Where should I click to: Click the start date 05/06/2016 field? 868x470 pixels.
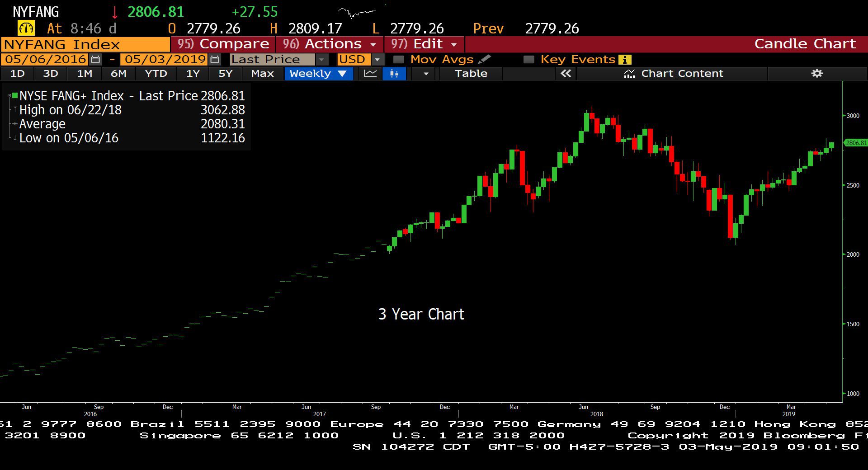[46, 59]
